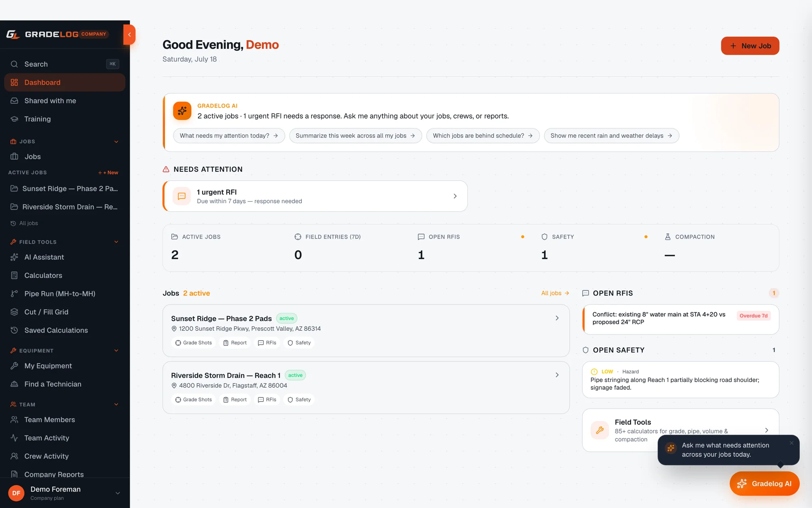812x508 pixels.
Task: Click the Field Tools wrench icon
Action: tap(600, 430)
